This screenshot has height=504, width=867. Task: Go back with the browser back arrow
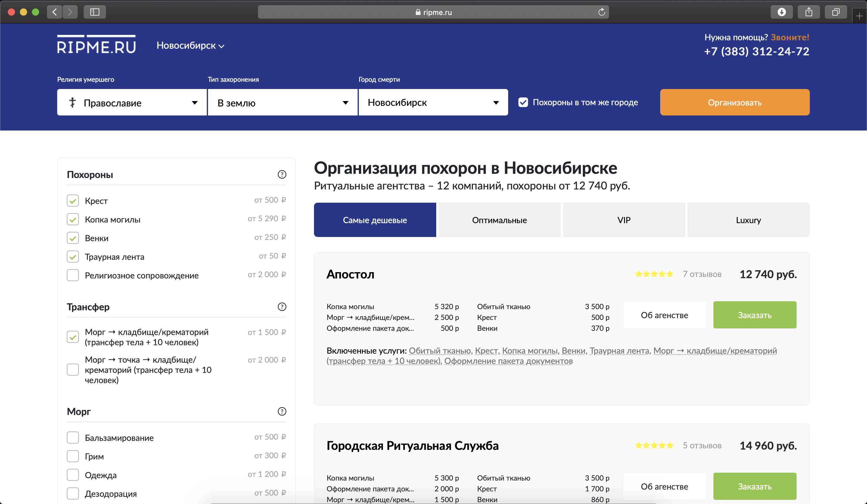pos(54,12)
